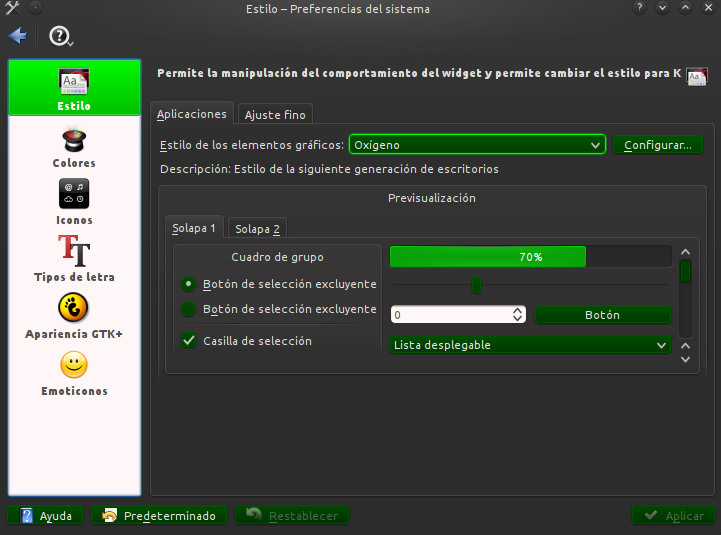Select the first Botón de selección excluyente radio

tap(189, 284)
